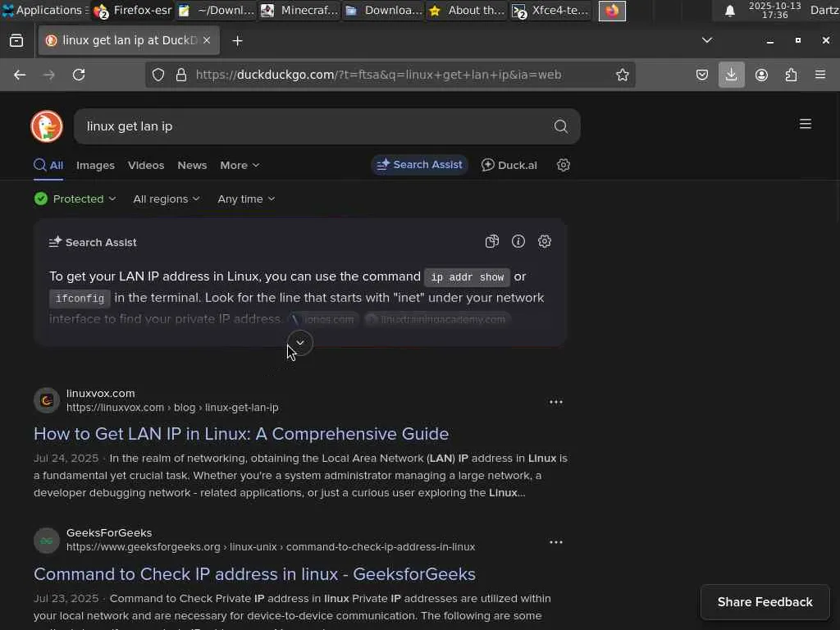Click the panel clock showing 17:36

(x=774, y=11)
